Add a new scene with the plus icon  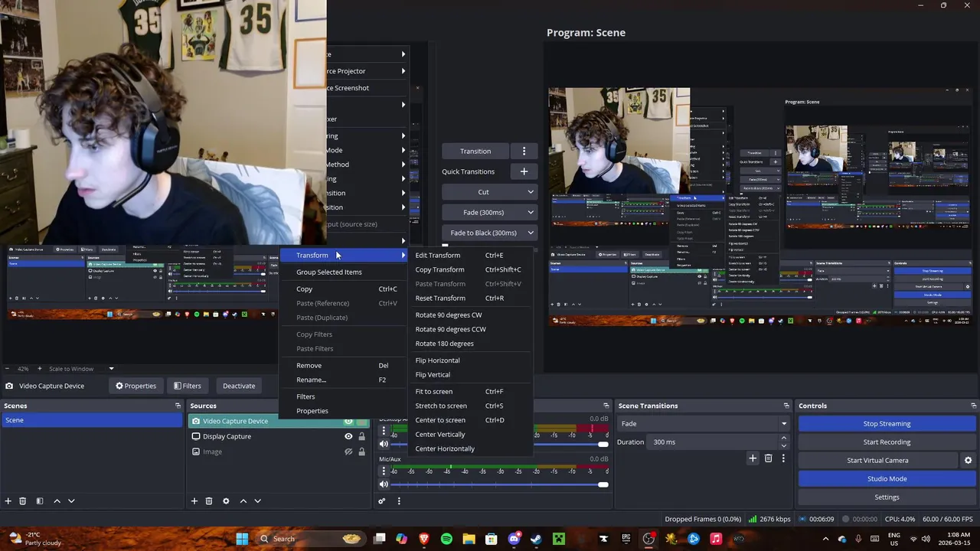(x=8, y=501)
